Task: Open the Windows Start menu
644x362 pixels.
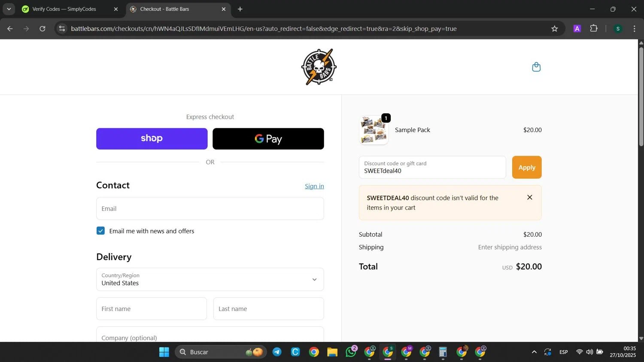Action: click(x=164, y=352)
